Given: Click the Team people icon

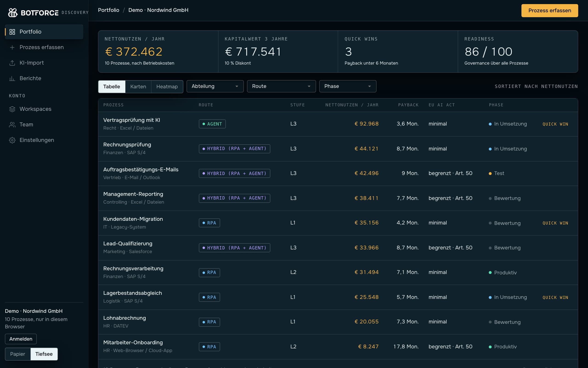Looking at the screenshot, I should (x=12, y=125).
